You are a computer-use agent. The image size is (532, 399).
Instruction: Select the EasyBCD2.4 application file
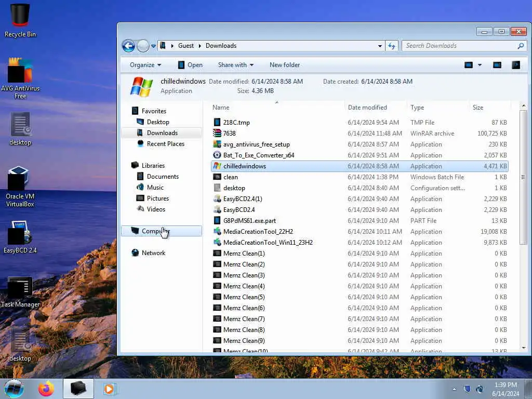coord(360,210)
